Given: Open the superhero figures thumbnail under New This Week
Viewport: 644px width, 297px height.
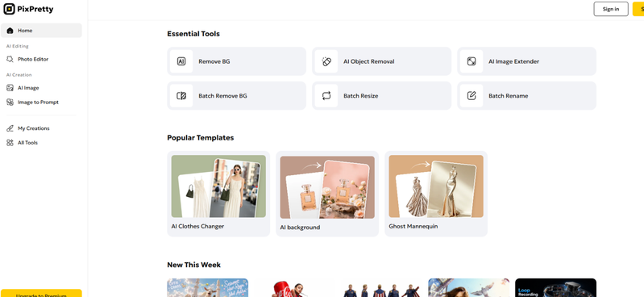Looking at the screenshot, I should (382, 288).
